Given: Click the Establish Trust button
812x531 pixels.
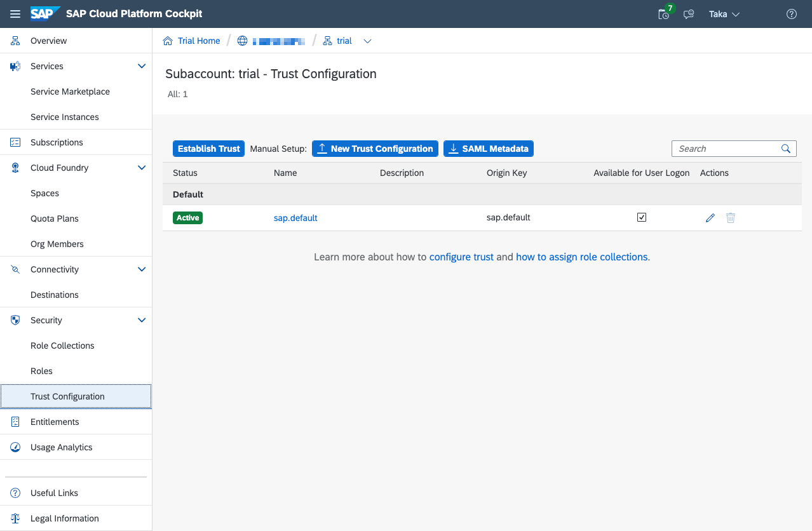Looking at the screenshot, I should [208, 149].
